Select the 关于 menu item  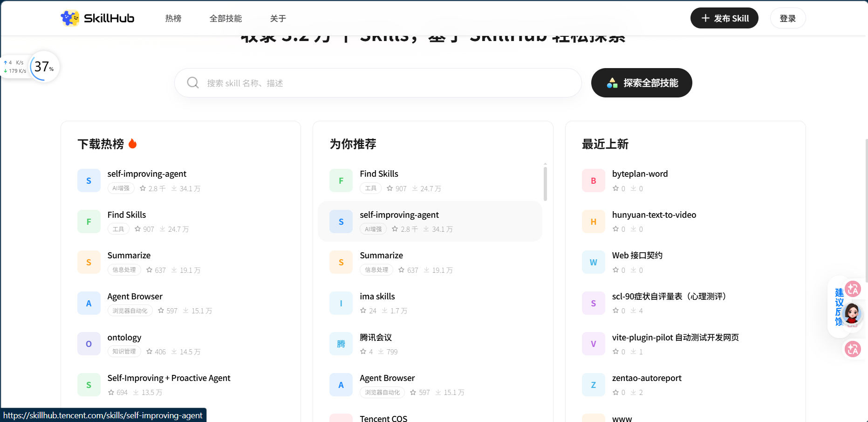pos(278,18)
